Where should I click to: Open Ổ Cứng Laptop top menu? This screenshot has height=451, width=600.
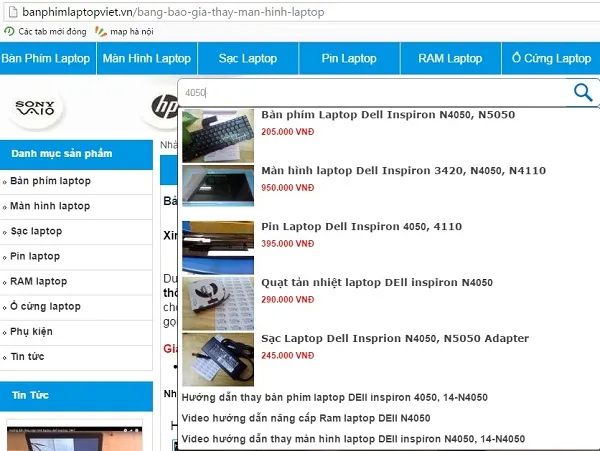click(x=551, y=59)
